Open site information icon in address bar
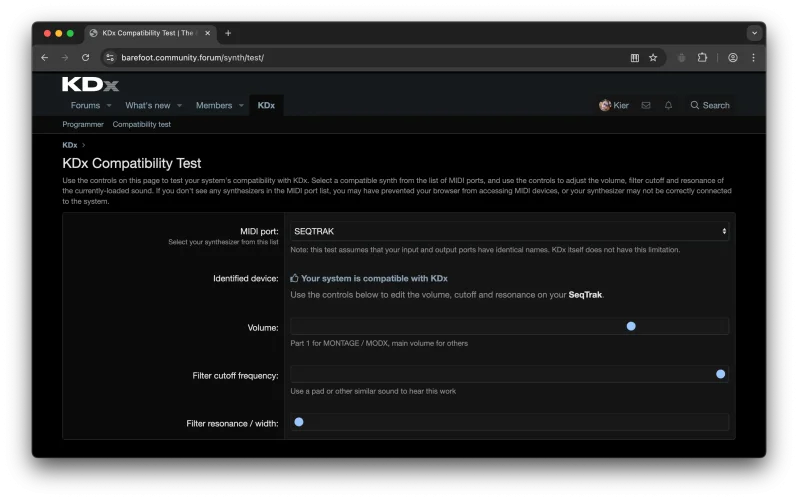Viewport: 798px width, 500px height. click(110, 58)
